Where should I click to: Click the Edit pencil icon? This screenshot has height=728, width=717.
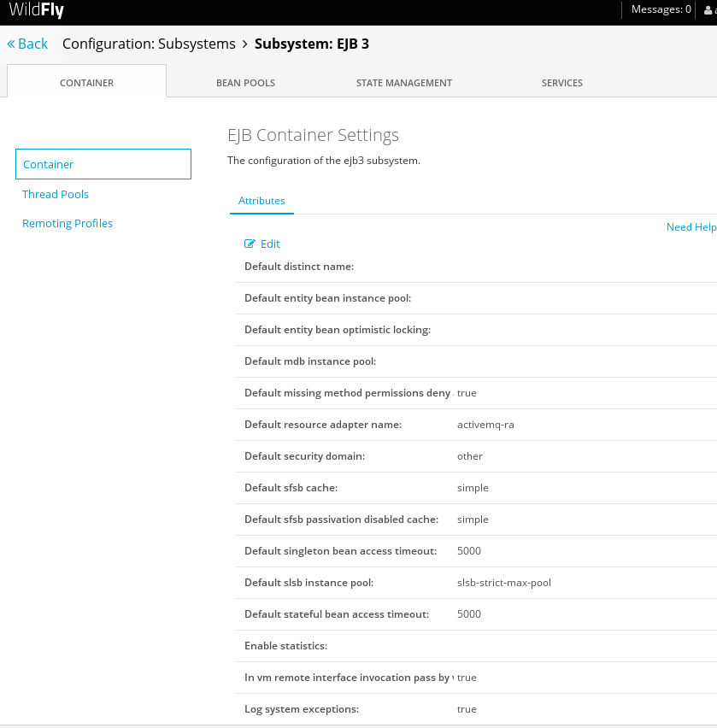[250, 244]
